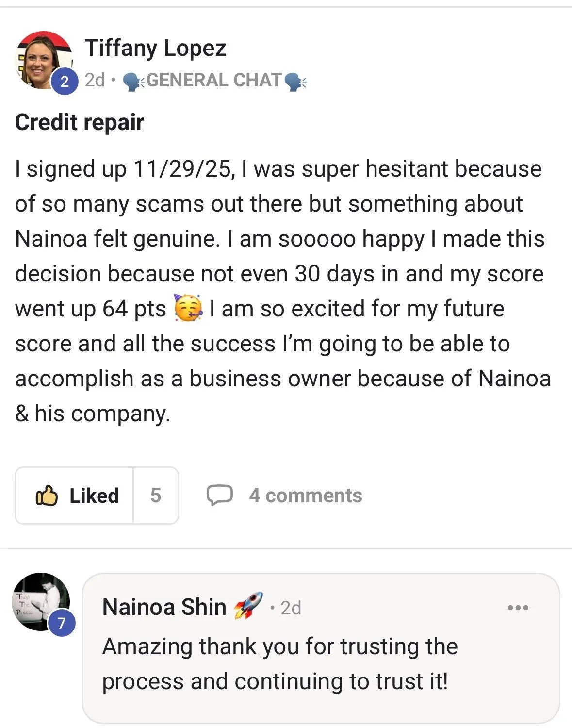
Task: Open the three-dot menu on Nainoa's comment
Action: [518, 607]
